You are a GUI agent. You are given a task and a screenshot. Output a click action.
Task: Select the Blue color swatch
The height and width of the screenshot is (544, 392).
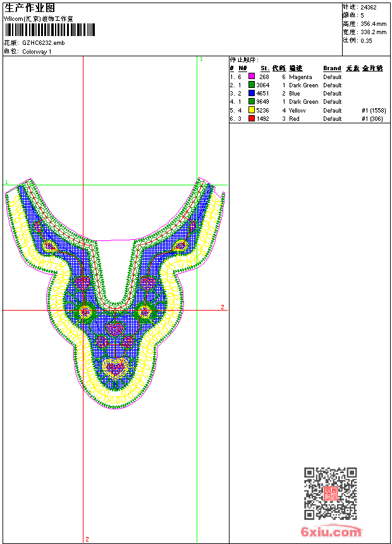coord(252,93)
